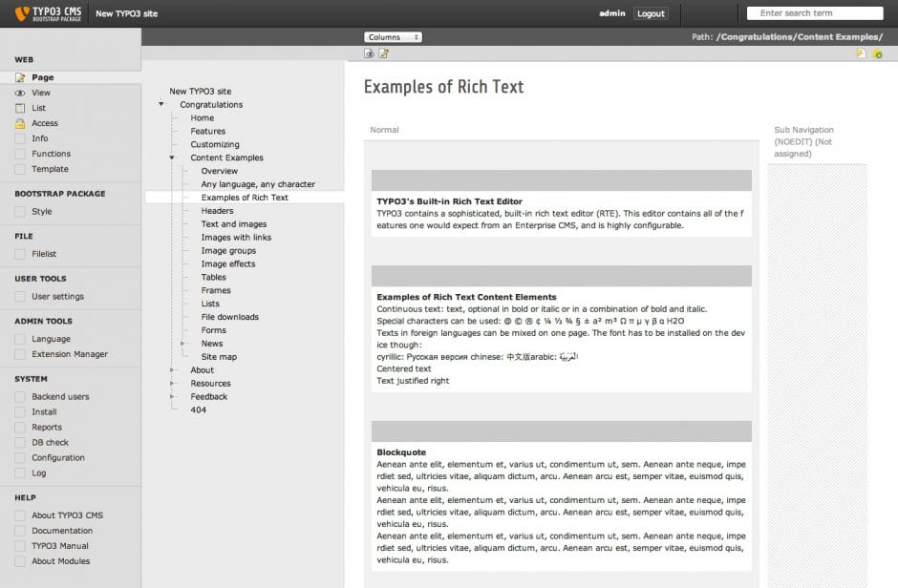
Task: Click the Page module pencil icon
Action: (21, 77)
